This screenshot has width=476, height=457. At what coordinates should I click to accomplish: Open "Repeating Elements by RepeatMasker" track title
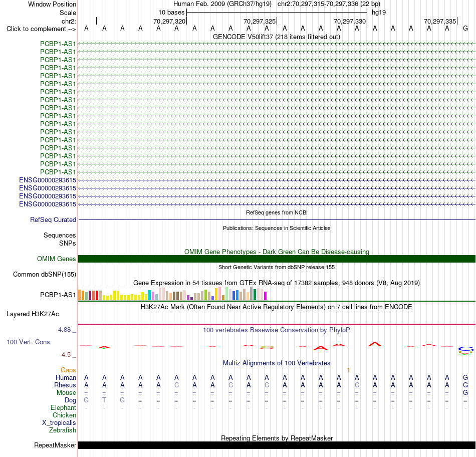277,438
